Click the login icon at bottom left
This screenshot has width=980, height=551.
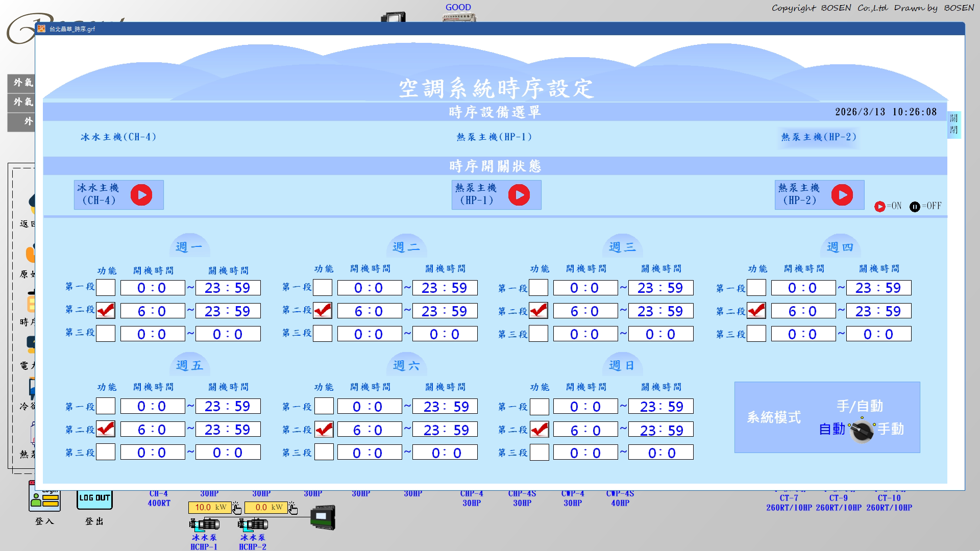(x=44, y=500)
